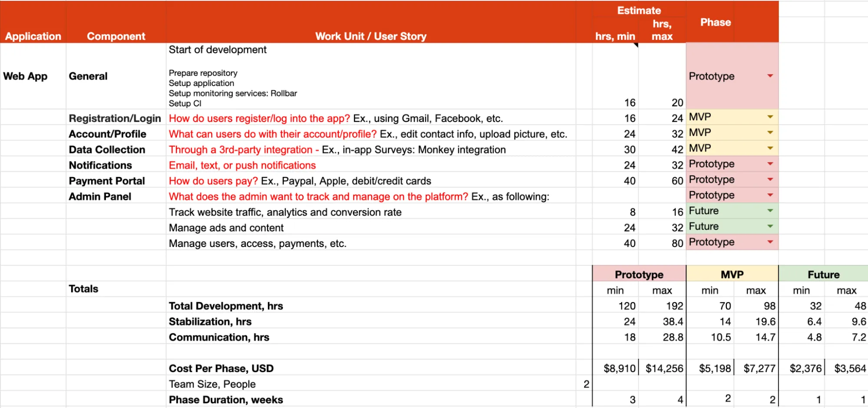Open the Future dropdown for Track website traffic row

click(x=771, y=211)
